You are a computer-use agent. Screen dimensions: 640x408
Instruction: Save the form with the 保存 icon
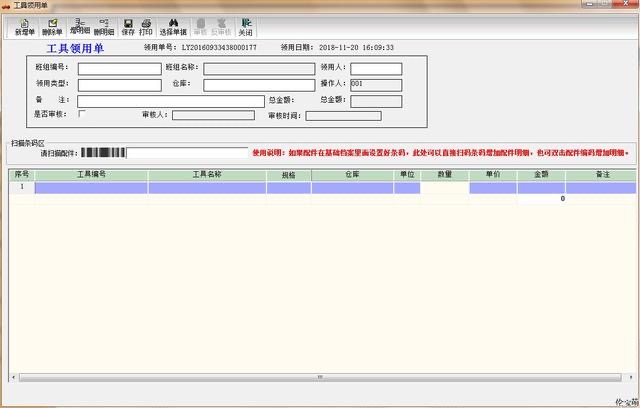click(128, 26)
